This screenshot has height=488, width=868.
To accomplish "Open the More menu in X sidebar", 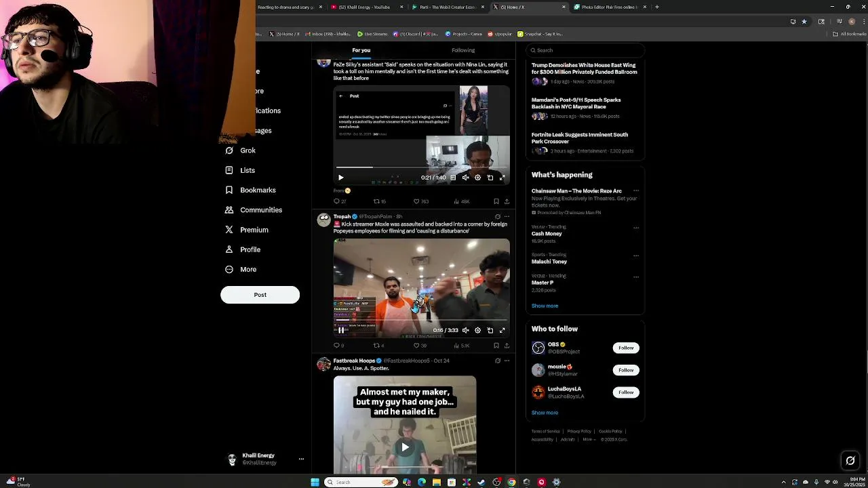I will [x=241, y=269].
